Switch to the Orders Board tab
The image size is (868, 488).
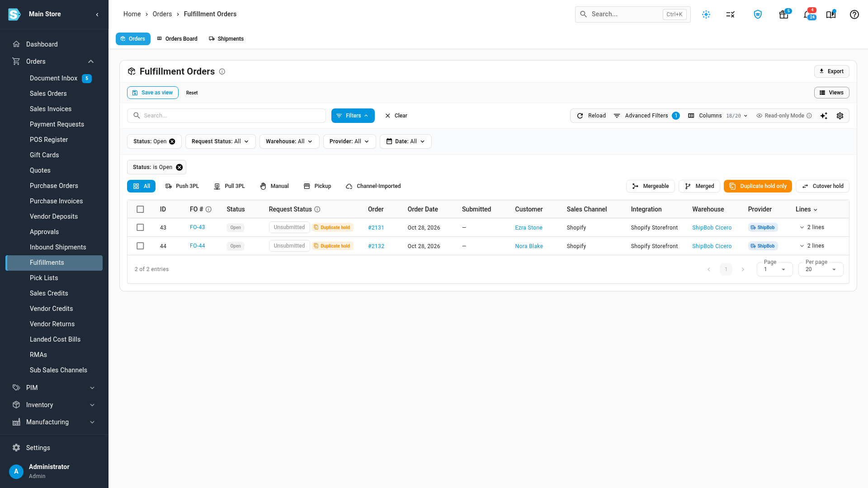(177, 39)
